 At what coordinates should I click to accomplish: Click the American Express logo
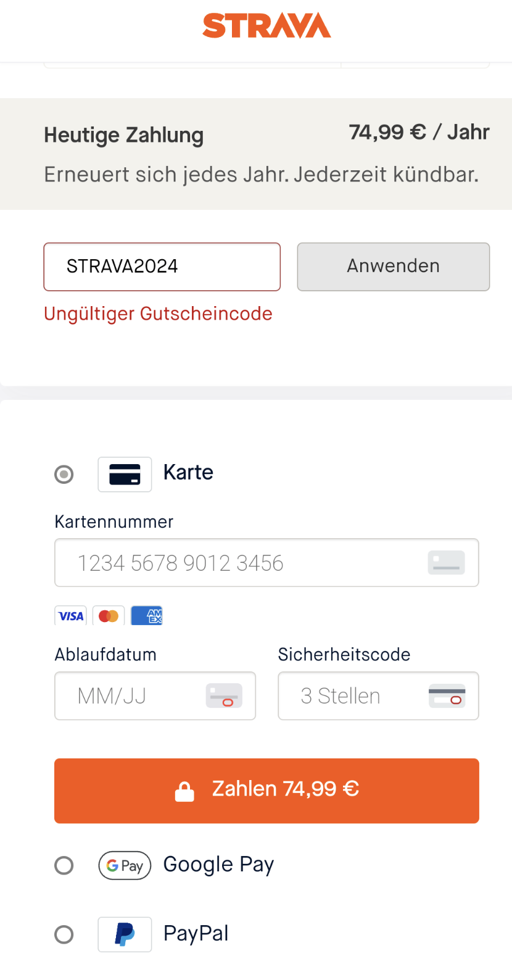tap(147, 616)
